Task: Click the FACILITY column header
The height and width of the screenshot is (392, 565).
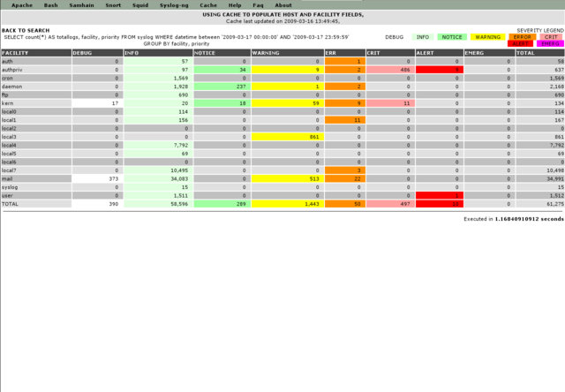Action: pyautogui.click(x=16, y=53)
